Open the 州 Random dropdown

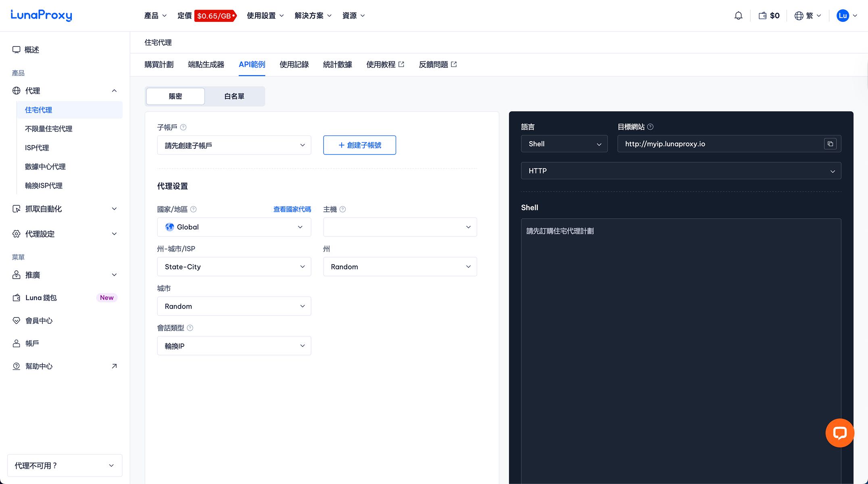point(400,267)
